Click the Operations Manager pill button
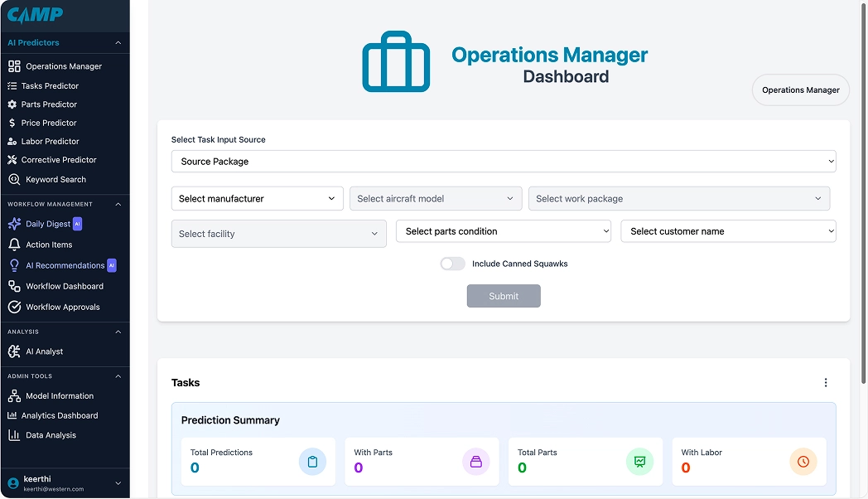The image size is (868, 499). pyautogui.click(x=800, y=90)
